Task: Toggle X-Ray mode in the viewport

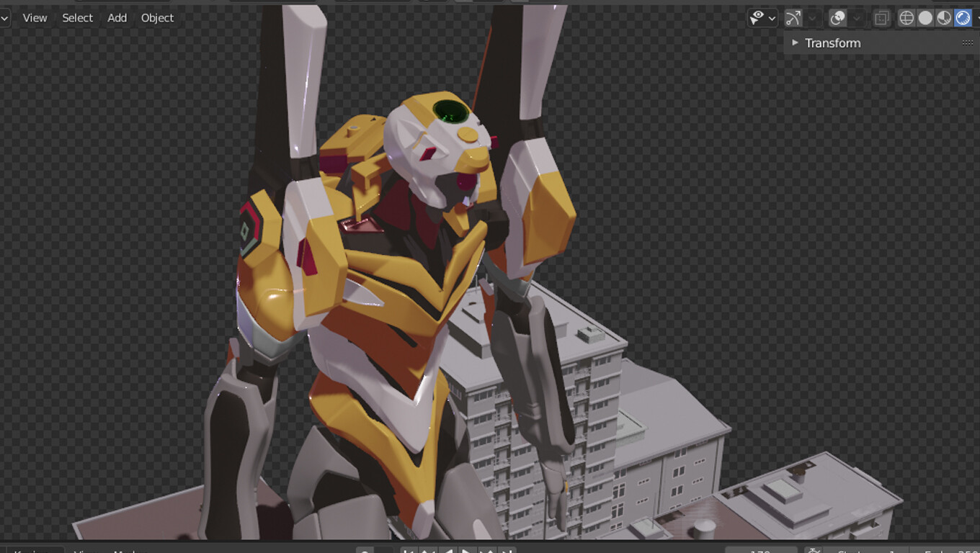Action: coord(881,18)
